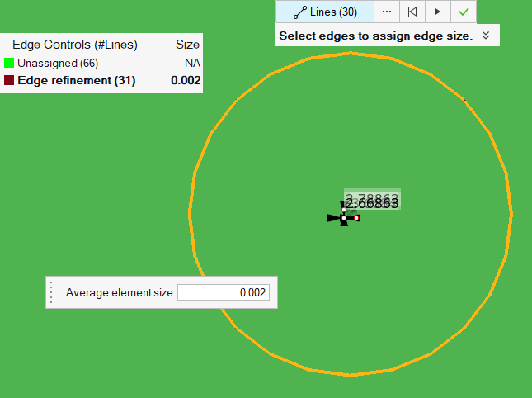
Task: Click the Edge Controls (#Lines) header
Action: point(74,45)
